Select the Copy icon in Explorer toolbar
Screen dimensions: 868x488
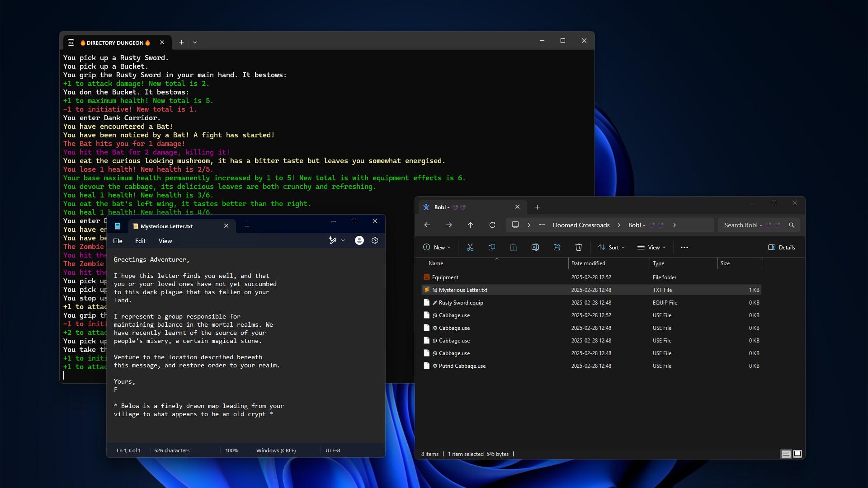(x=492, y=247)
